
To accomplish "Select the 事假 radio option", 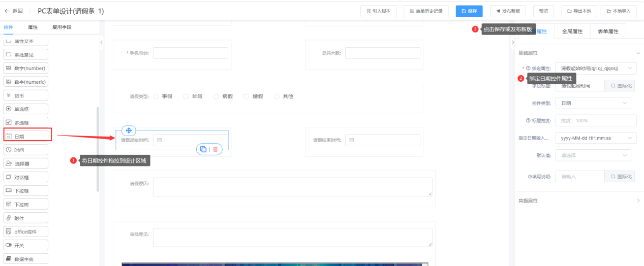I will [x=156, y=96].
